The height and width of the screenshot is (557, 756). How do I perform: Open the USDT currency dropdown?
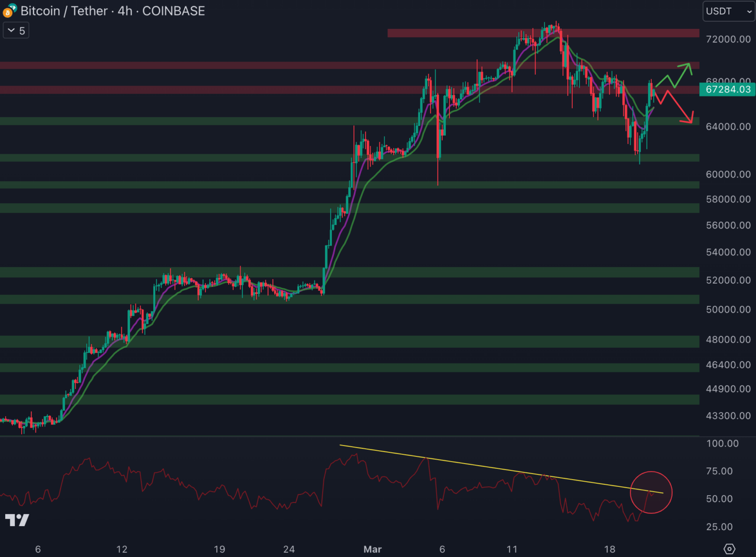tap(729, 11)
